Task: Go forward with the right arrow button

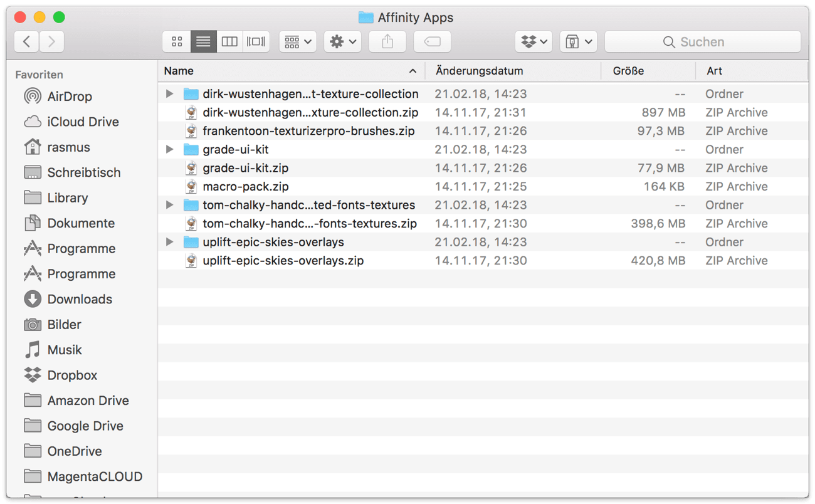Action: [52, 41]
